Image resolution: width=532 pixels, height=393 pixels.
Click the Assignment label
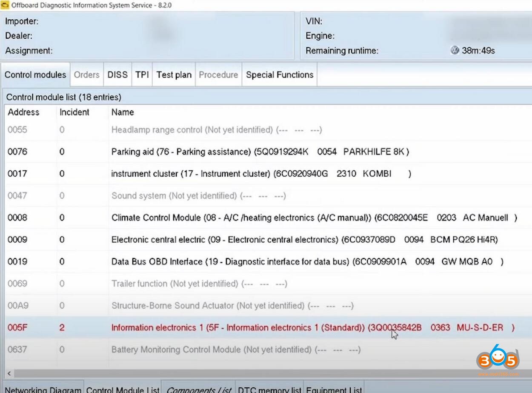[x=29, y=51]
